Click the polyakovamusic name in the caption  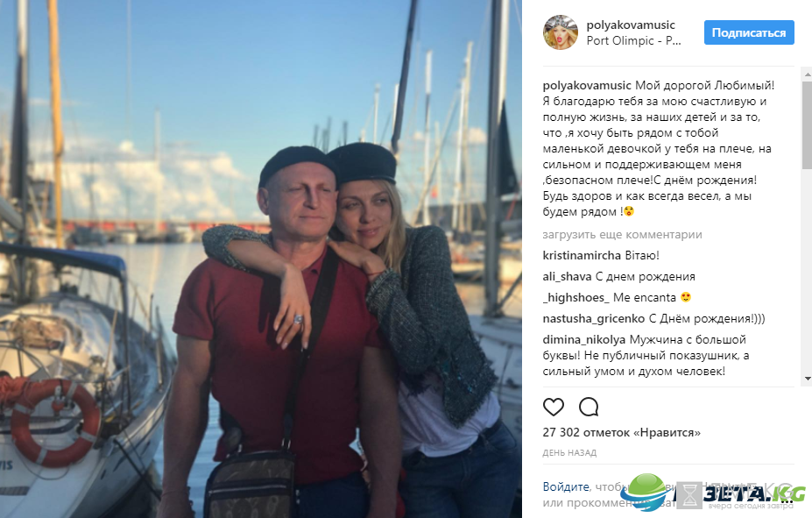587,86
